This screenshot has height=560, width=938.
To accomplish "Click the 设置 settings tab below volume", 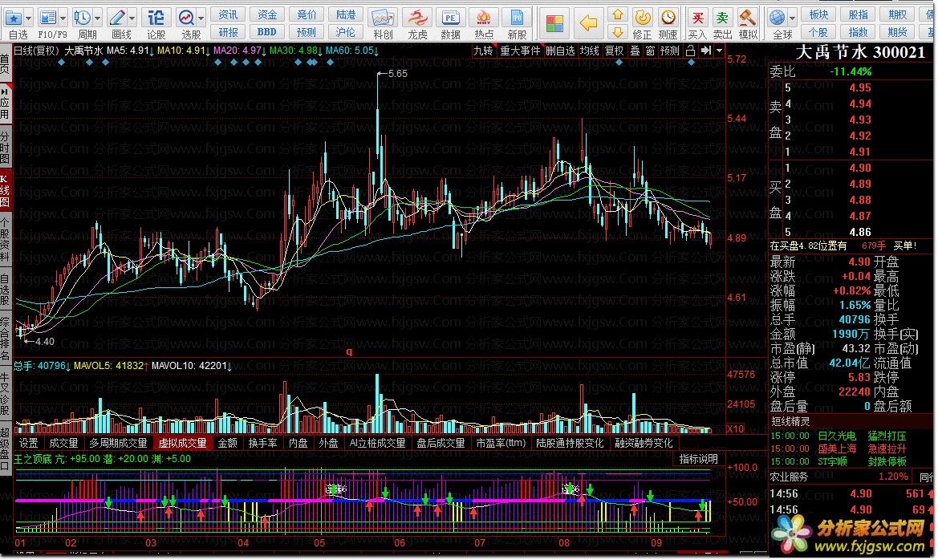I will coord(28,444).
